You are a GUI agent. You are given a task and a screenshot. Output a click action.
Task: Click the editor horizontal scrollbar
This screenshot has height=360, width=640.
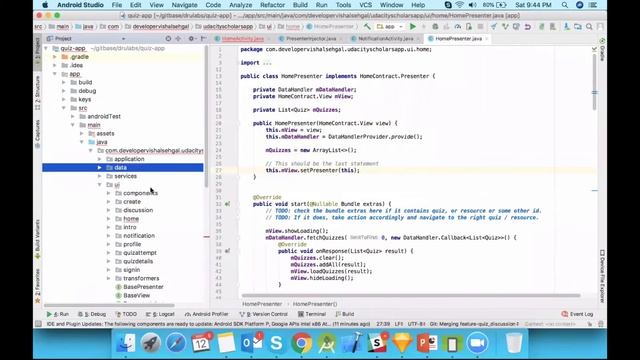411,296
